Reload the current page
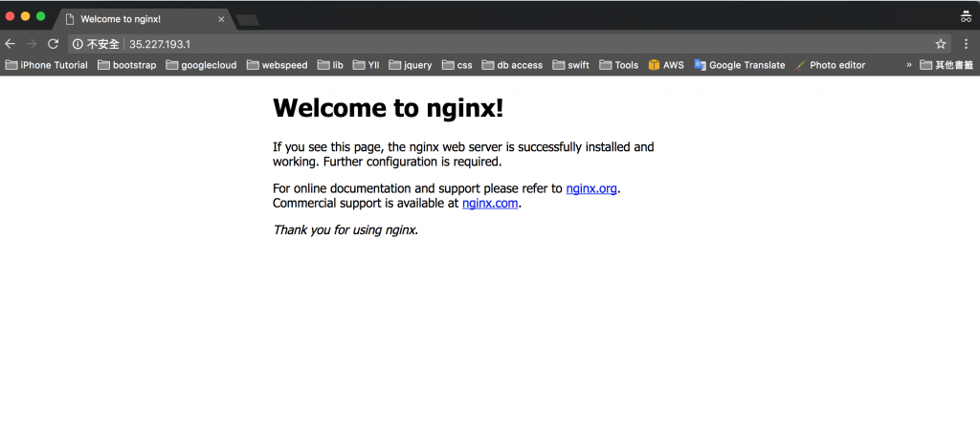Viewport: 980px width, 437px height. pyautogui.click(x=54, y=44)
